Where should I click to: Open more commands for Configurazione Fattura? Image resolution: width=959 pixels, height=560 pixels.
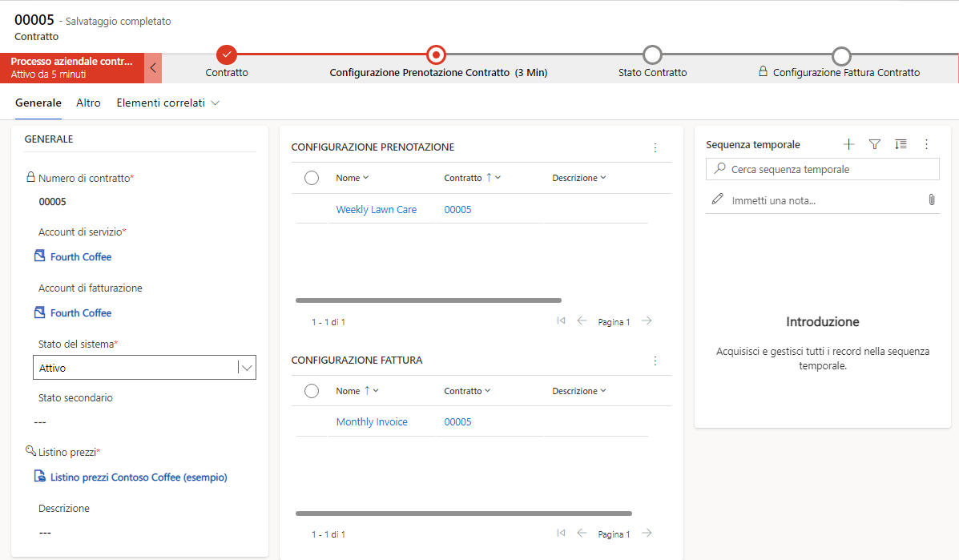click(655, 361)
